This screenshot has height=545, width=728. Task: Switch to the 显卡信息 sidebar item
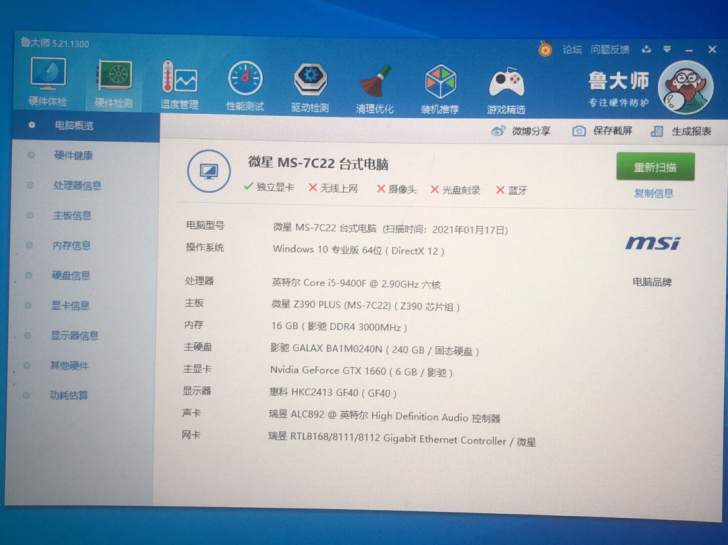[x=70, y=305]
